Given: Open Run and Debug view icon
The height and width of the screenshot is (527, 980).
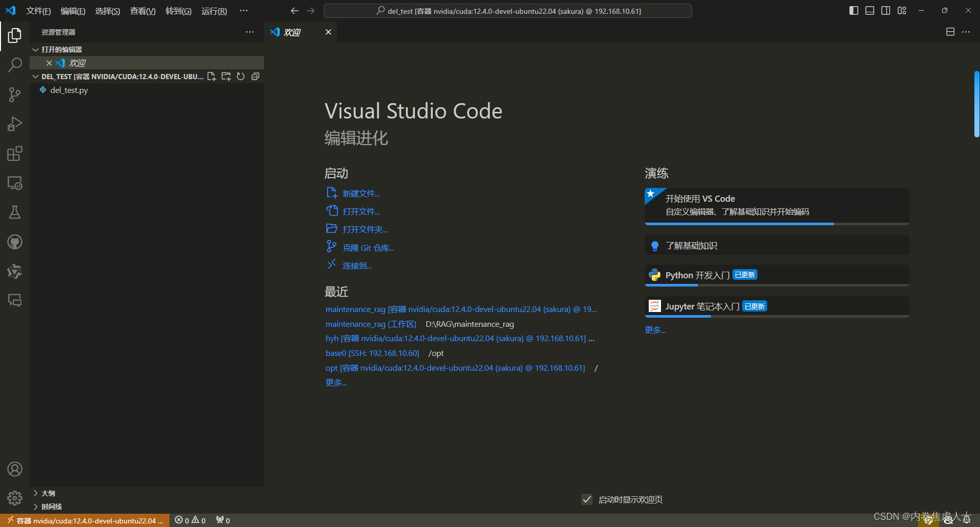Looking at the screenshot, I should [x=15, y=124].
